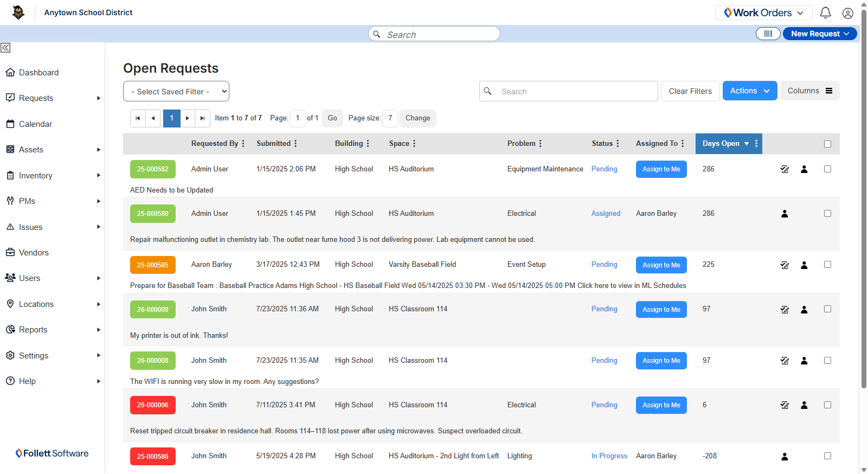Click person icon for request 25-000580

(785, 214)
